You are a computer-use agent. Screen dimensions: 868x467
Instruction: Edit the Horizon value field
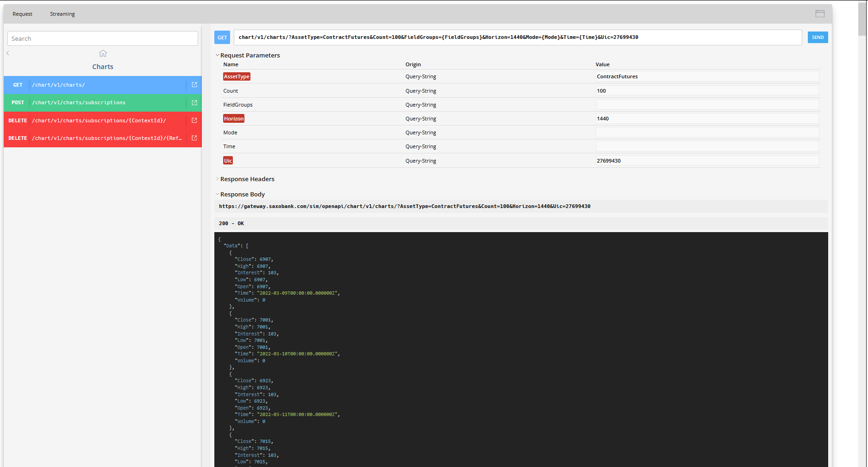pyautogui.click(x=707, y=119)
